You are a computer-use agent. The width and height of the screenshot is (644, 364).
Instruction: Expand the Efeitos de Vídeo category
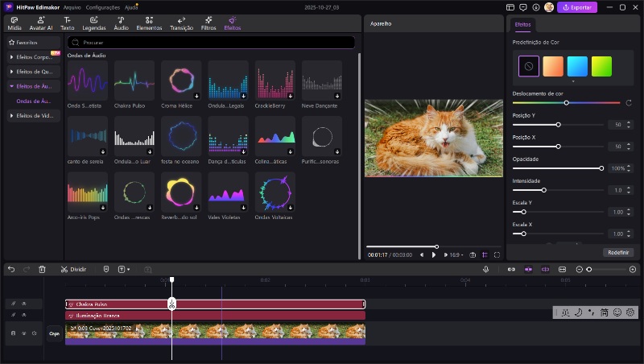tap(34, 116)
